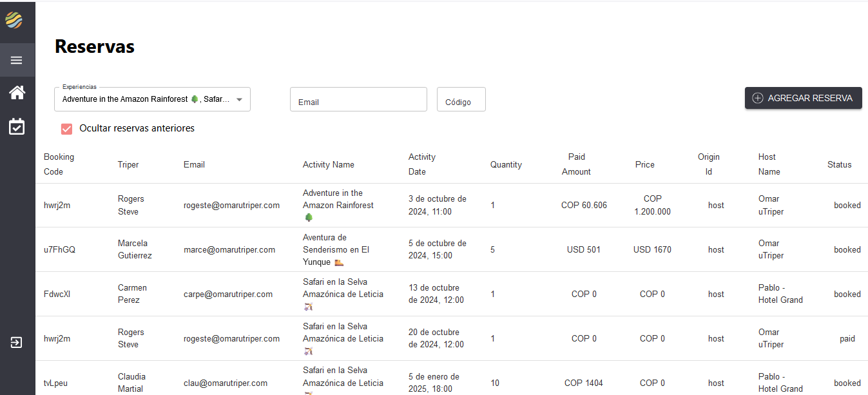
Task: Click the logout icon in sidebar
Action: pyautogui.click(x=17, y=342)
